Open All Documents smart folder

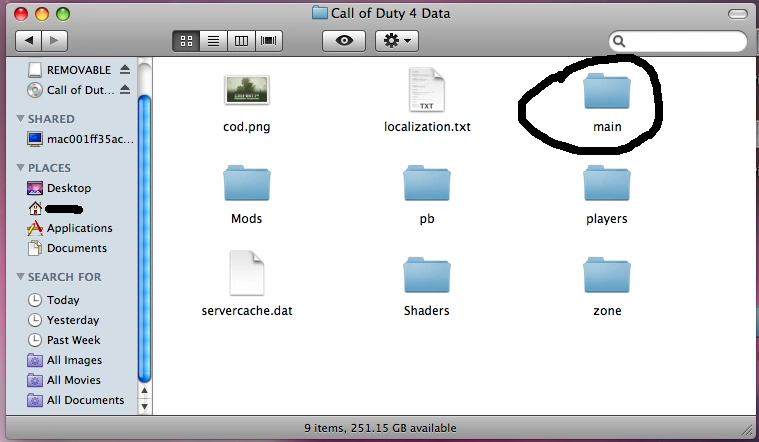click(76, 400)
